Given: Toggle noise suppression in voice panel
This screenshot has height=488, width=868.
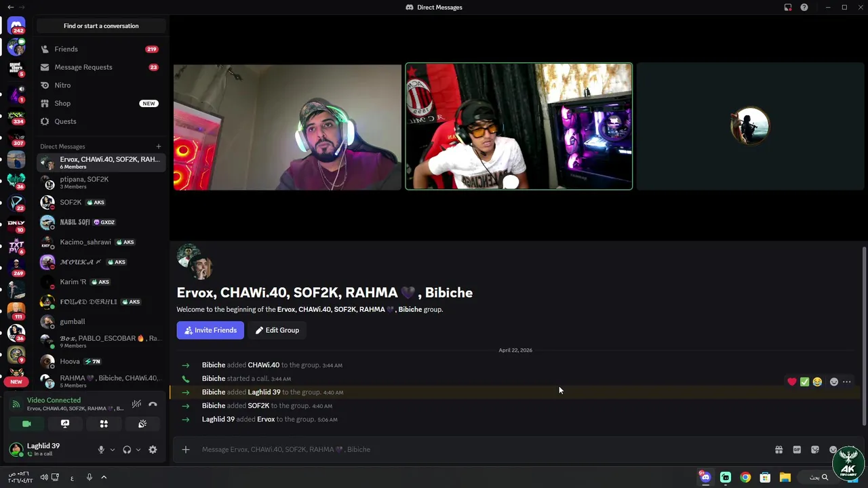Looking at the screenshot, I should tap(136, 404).
